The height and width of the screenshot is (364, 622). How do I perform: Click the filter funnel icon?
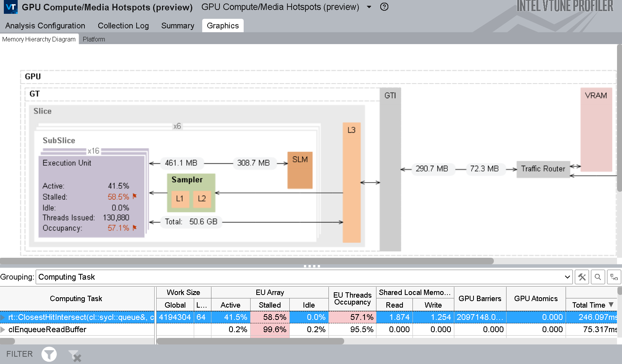click(49, 354)
